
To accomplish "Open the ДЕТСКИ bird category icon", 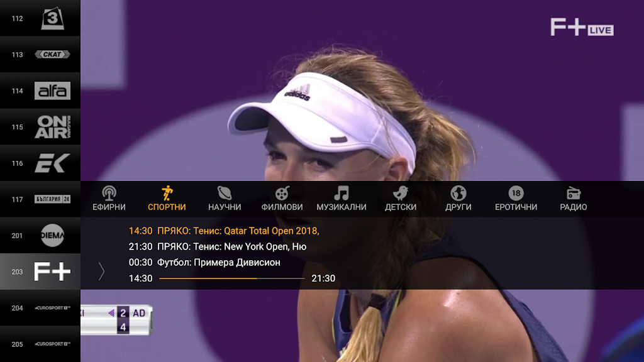I will tap(401, 199).
